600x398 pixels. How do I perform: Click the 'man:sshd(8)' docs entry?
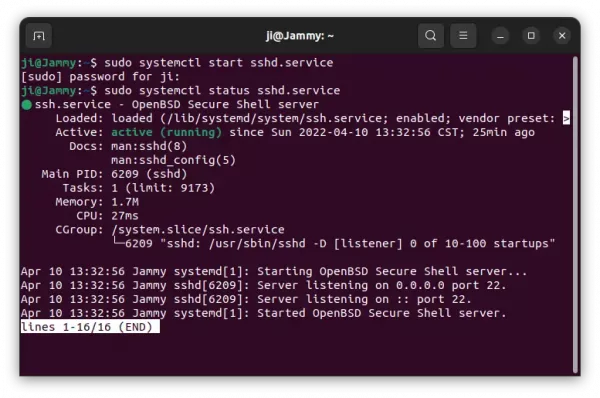[x=149, y=146]
